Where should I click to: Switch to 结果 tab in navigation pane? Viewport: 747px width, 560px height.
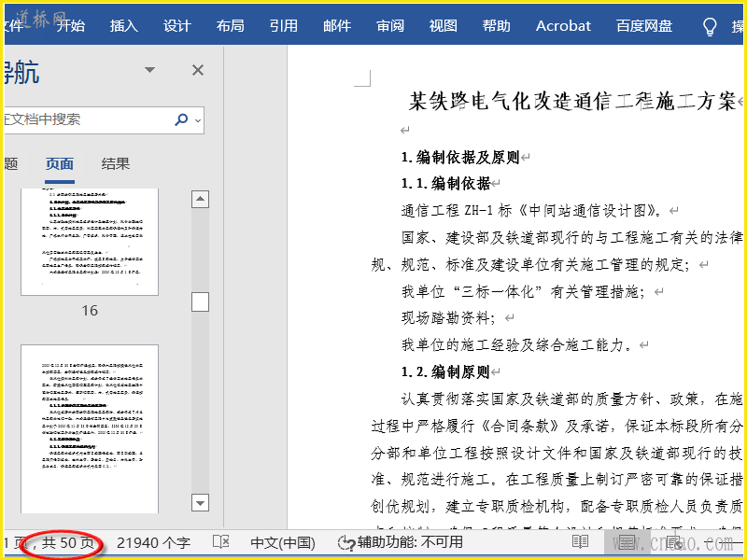116,164
